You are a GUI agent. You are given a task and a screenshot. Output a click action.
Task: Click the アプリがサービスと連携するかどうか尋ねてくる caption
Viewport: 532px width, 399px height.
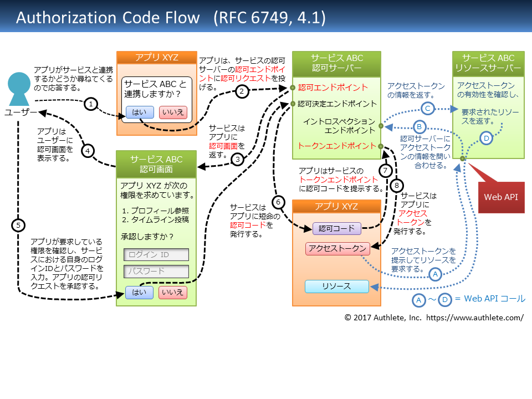(73, 79)
